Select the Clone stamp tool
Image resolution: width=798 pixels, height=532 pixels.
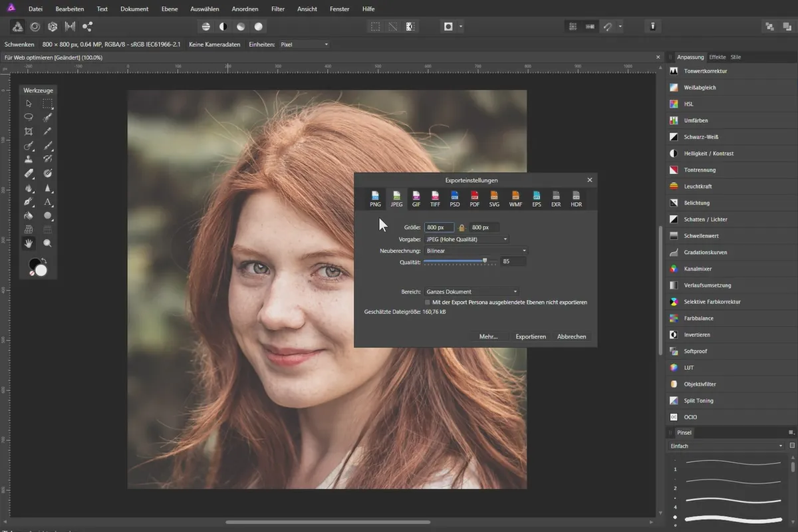29,160
